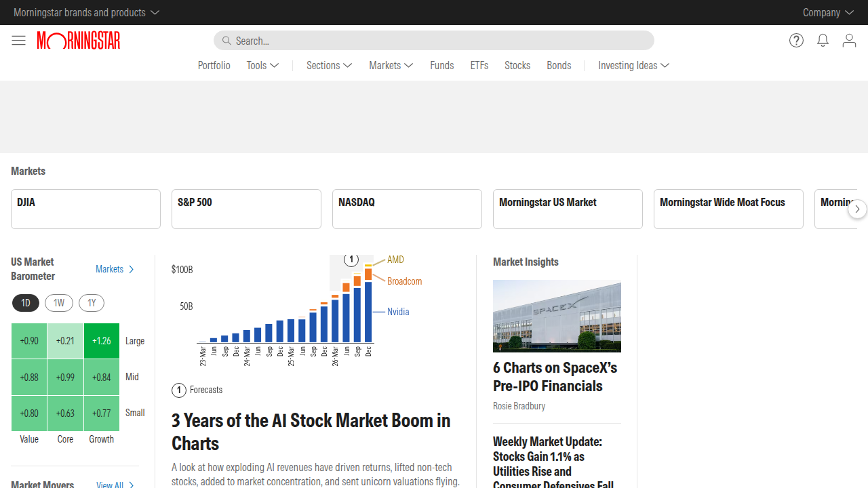Open the ETFs nav item
This screenshot has height=488, width=868.
[479, 65]
